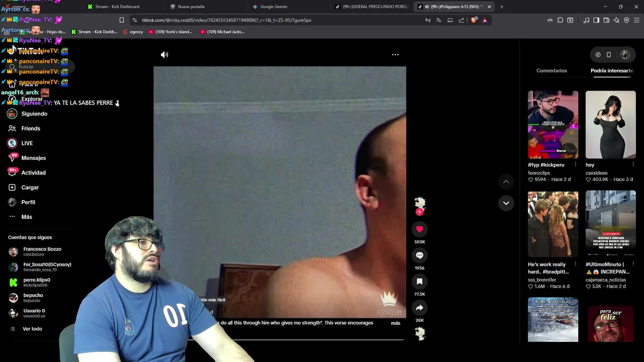Open the 'hey' video thumbnail by caxxideee
This screenshot has height=362, width=644.
611,125
